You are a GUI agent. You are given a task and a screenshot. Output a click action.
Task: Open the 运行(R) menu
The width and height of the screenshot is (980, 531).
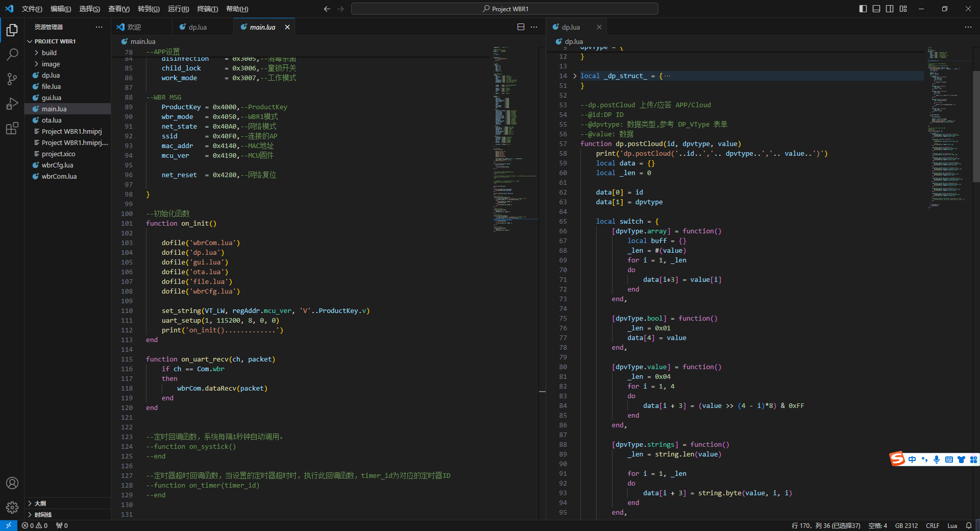pyautogui.click(x=178, y=9)
